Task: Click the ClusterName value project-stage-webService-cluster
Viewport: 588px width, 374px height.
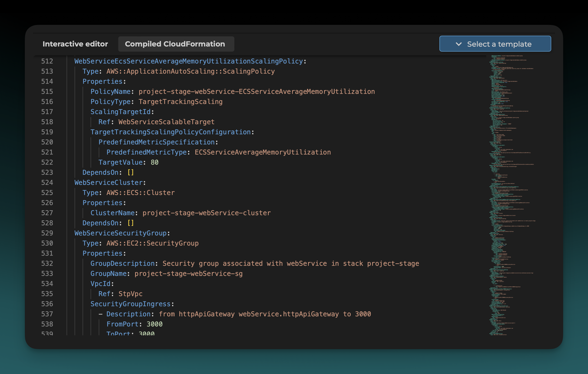Action: pyautogui.click(x=207, y=213)
